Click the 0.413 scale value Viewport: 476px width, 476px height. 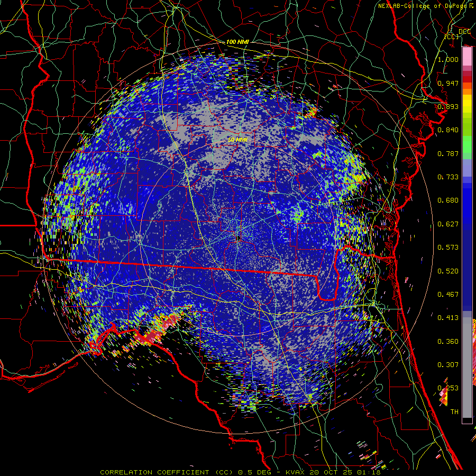click(x=448, y=318)
